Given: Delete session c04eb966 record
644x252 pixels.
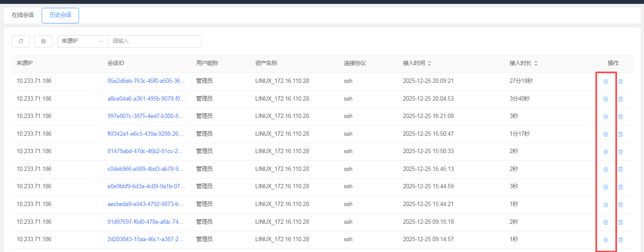Looking at the screenshot, I should click(x=621, y=169).
